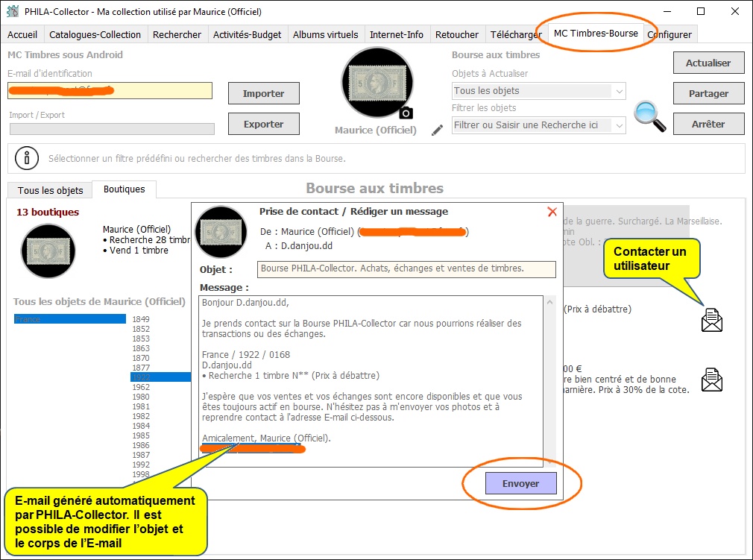Click envelope icon beside Prix à débattre

712,320
